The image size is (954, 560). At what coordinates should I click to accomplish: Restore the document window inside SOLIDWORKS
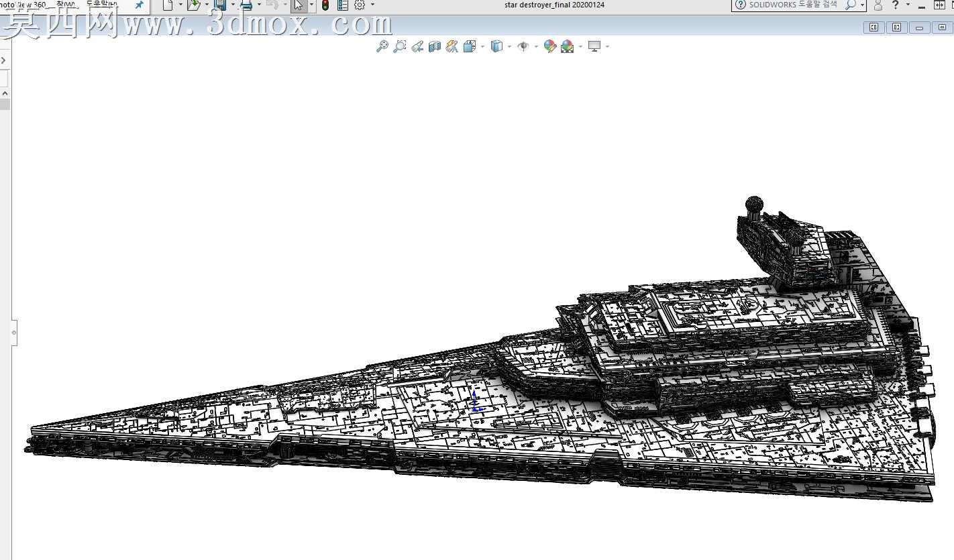point(943,27)
